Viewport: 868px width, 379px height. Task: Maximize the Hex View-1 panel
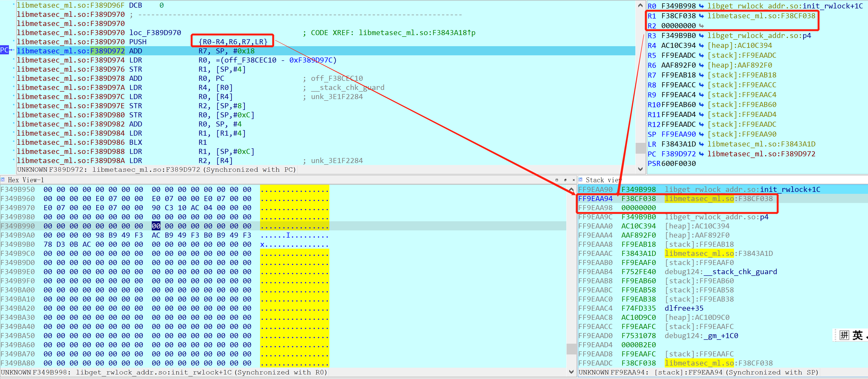point(557,180)
